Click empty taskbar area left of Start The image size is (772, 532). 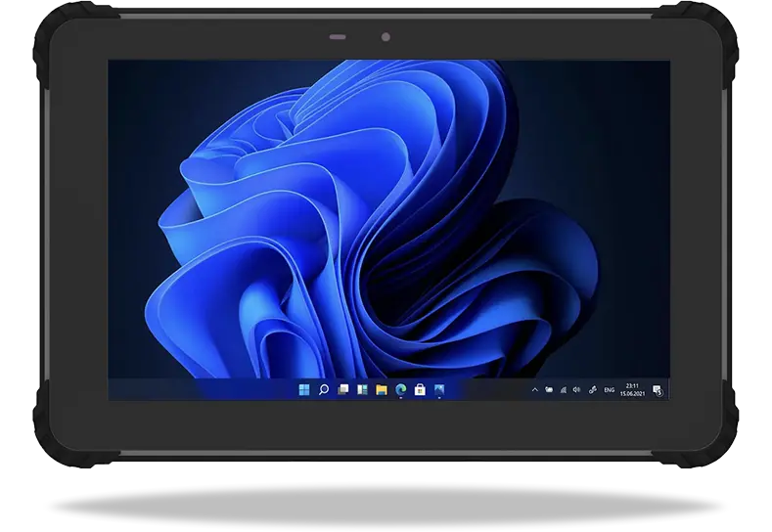(x=196, y=390)
